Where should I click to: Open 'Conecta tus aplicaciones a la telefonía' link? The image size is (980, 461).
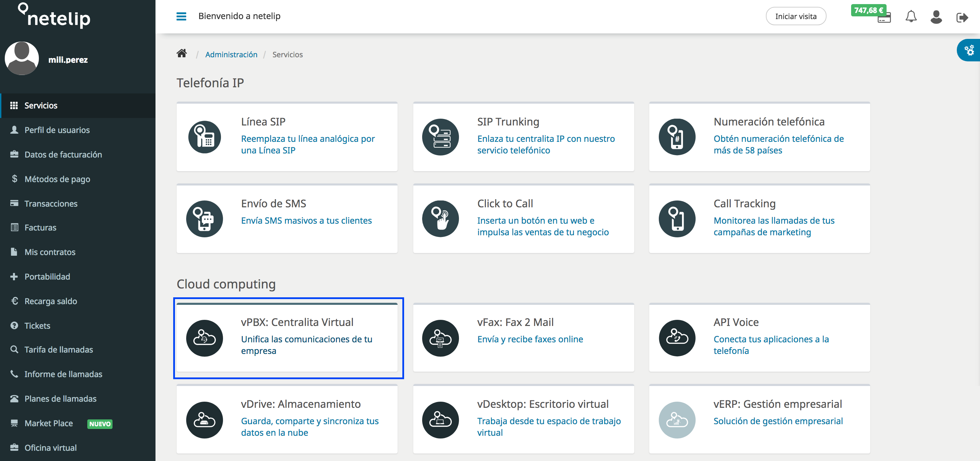[x=771, y=345]
